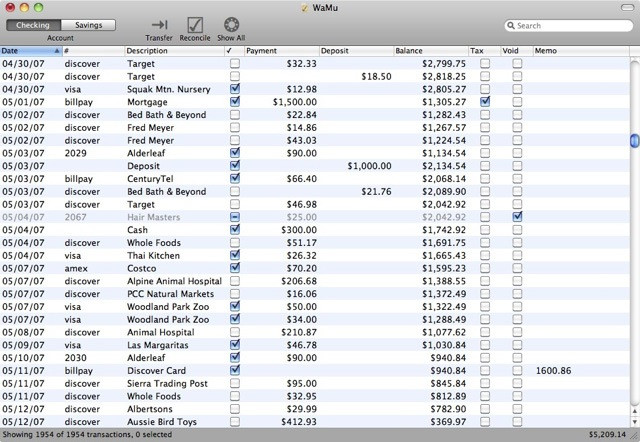Viewport: 640px width, 442px height.
Task: Sort by the Payment column header
Action: click(x=282, y=51)
